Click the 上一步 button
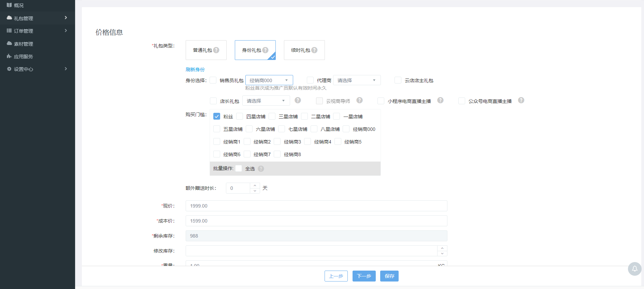The image size is (644, 289). point(336,276)
